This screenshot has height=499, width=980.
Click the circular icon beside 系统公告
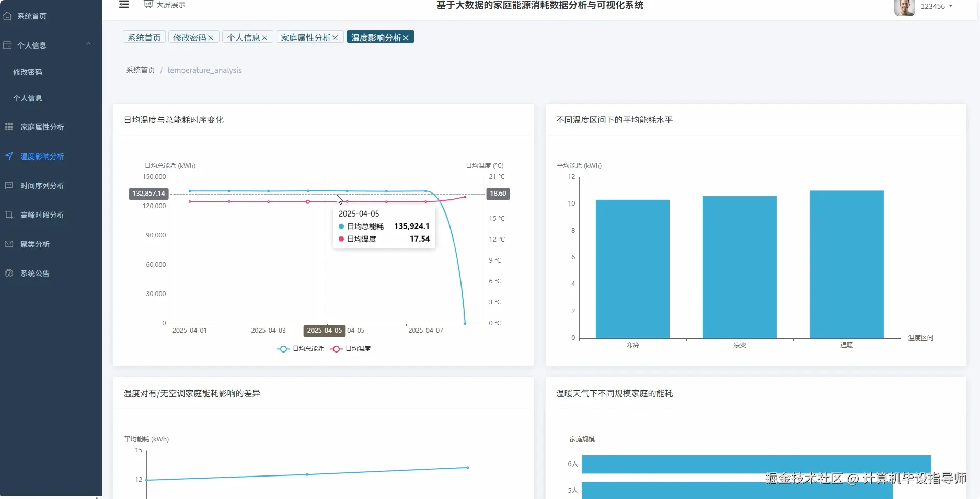click(x=9, y=273)
